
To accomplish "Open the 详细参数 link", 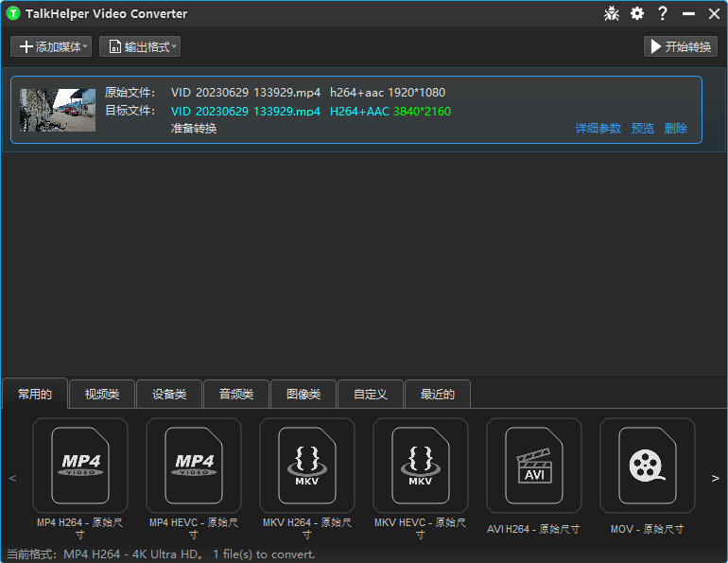I will coord(598,129).
